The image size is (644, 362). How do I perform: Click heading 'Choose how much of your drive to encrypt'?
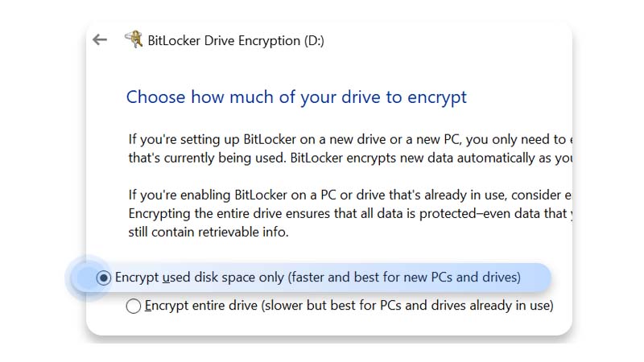[x=296, y=97]
